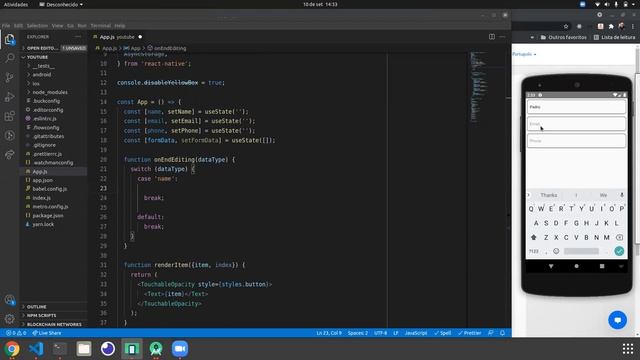Click the code minimap preview
The width and height of the screenshot is (640, 360).
478,87
